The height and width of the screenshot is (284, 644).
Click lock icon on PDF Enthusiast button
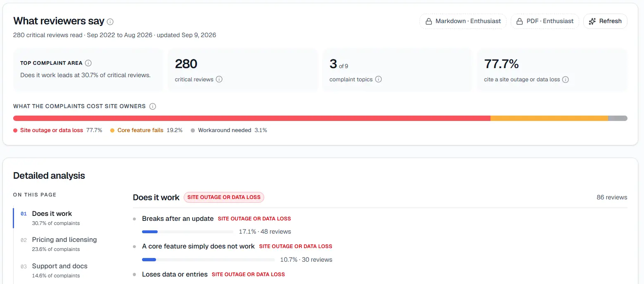point(520,21)
